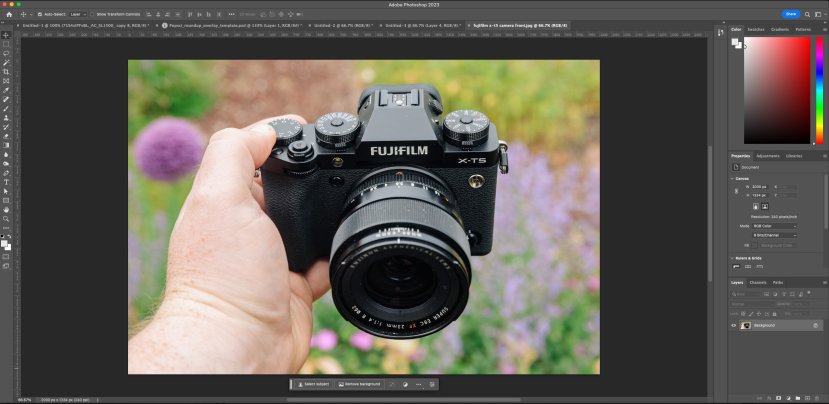Click the Home icon in options bar
This screenshot has width=829, height=404.
(x=7, y=14)
